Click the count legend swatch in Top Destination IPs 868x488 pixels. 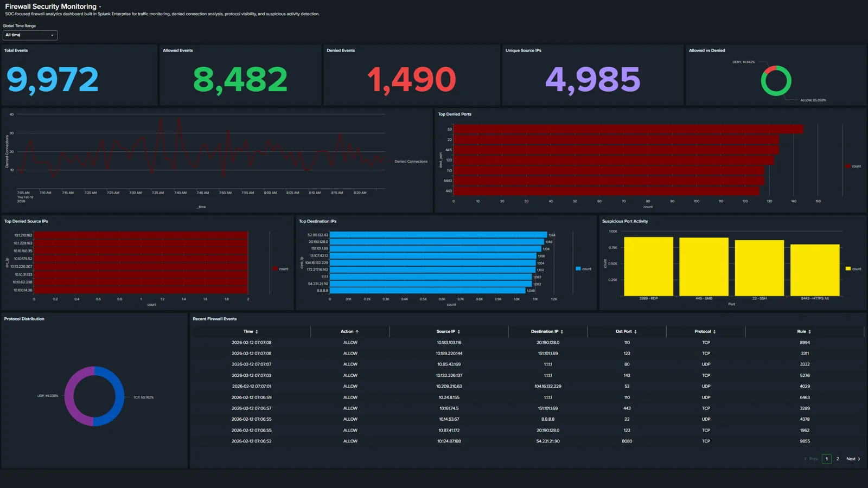578,268
